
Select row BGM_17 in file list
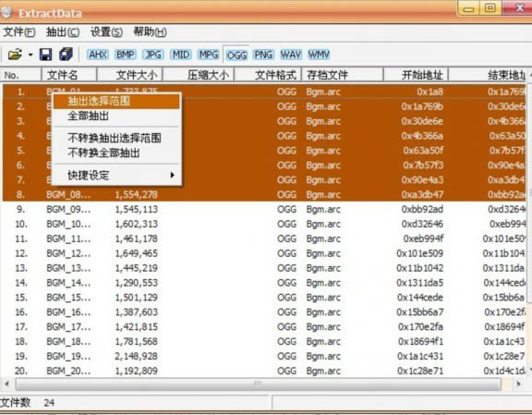[265, 326]
